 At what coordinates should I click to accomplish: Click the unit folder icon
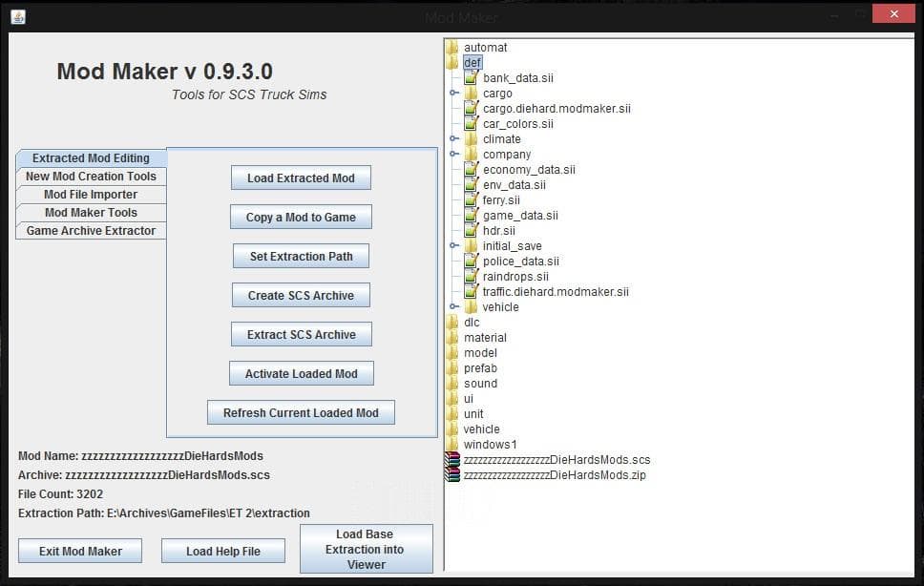pos(452,414)
